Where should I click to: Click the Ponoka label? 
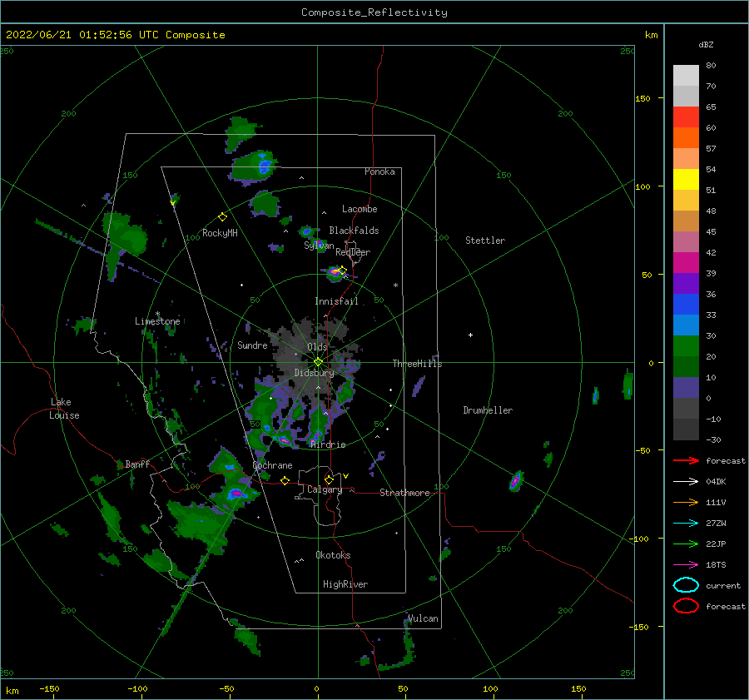(x=379, y=171)
